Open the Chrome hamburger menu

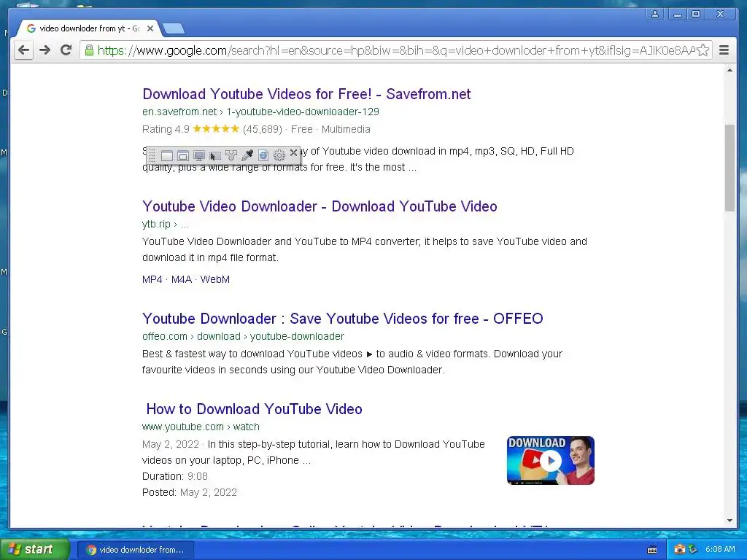pyautogui.click(x=724, y=50)
